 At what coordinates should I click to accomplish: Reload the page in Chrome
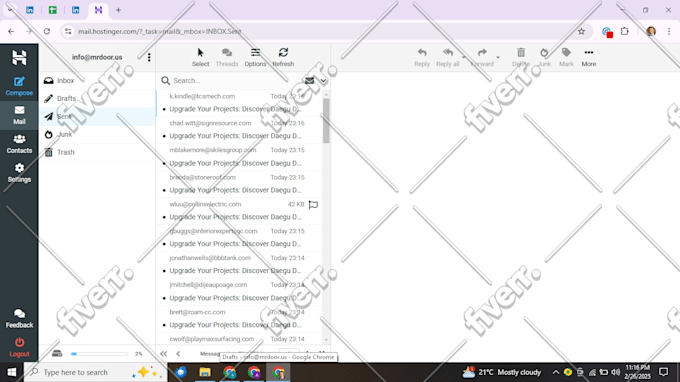[47, 31]
